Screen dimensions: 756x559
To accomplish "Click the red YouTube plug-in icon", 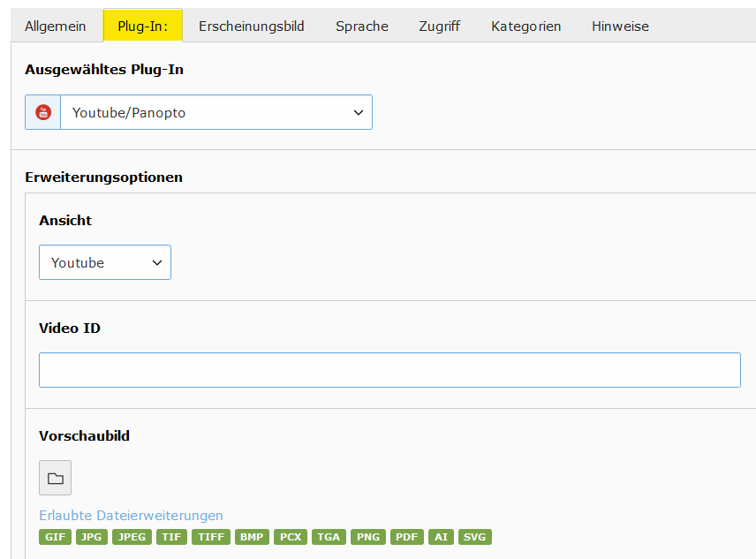I will click(43, 112).
